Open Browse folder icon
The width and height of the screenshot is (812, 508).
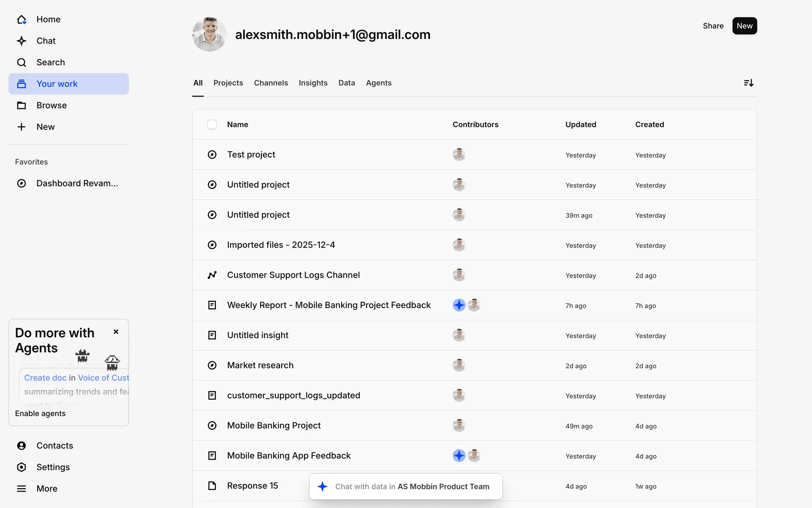[x=22, y=105]
